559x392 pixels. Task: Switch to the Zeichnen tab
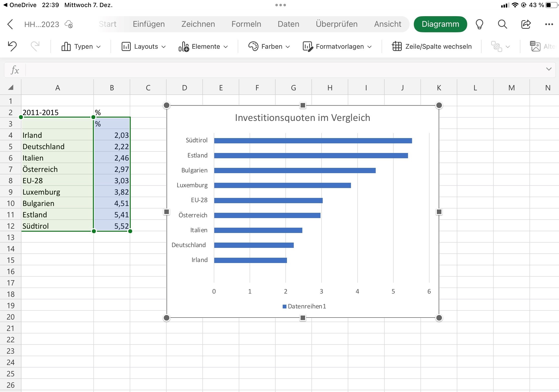[x=198, y=24]
